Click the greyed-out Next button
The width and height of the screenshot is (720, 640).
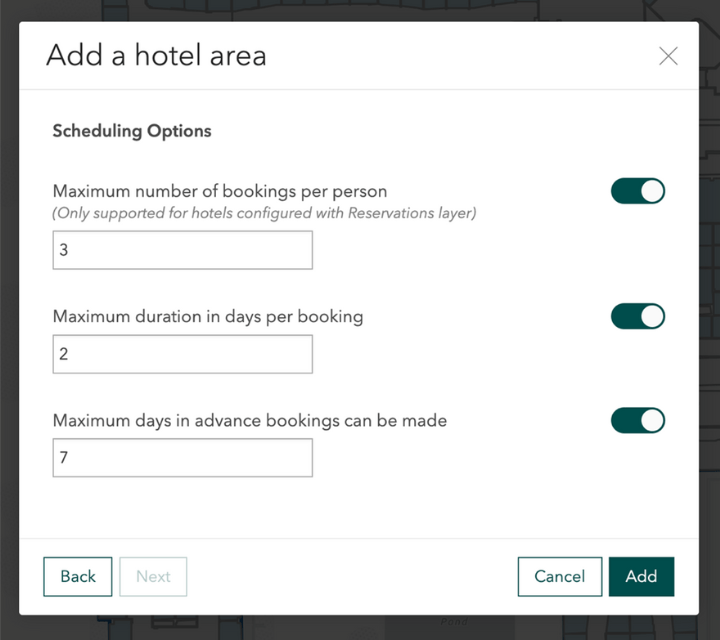tap(153, 576)
